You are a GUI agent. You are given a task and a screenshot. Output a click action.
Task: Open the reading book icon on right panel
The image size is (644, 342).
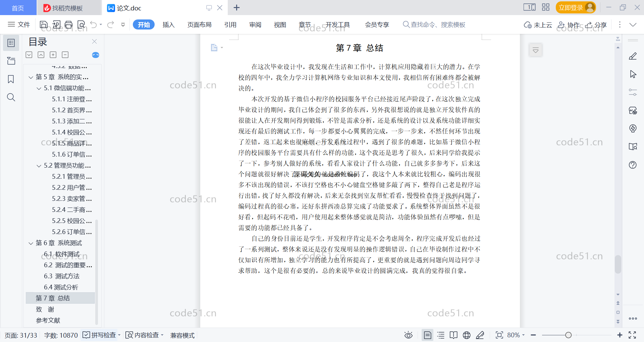tap(633, 147)
